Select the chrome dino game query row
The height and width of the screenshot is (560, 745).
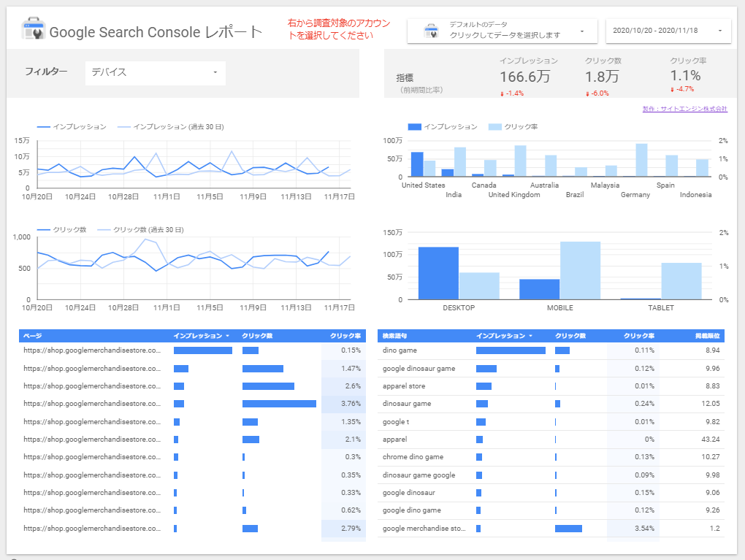click(551, 457)
